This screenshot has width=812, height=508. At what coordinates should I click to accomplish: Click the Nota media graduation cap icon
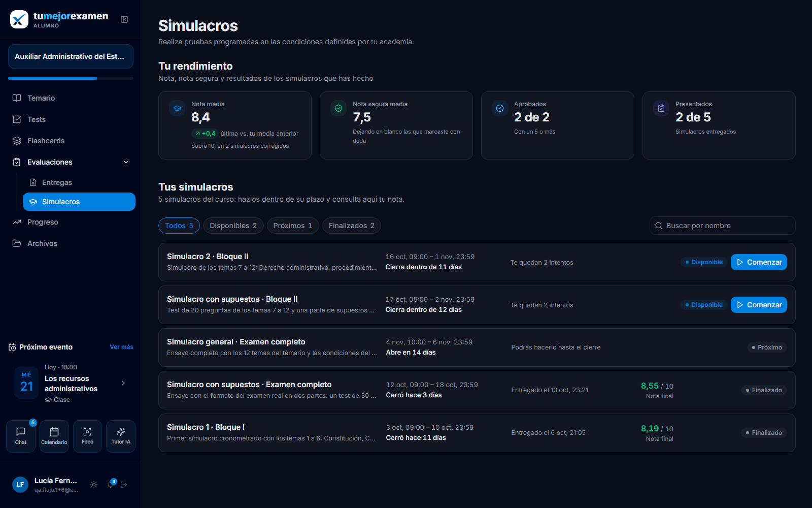click(177, 108)
